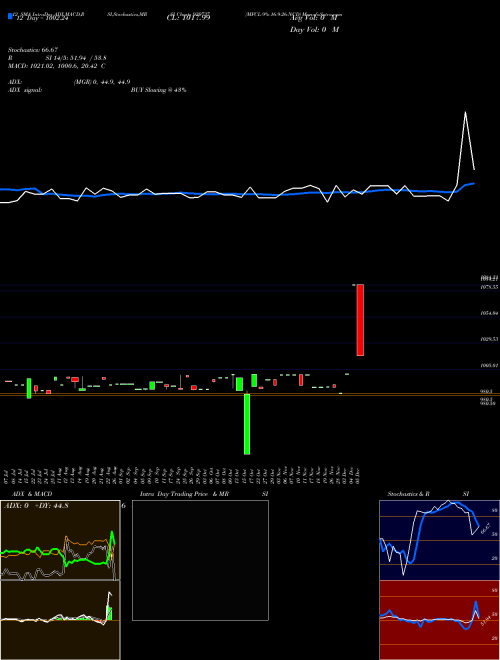This screenshot has width=500, height=660.
Task: Click the white price line spike peak
Action: 465,112
